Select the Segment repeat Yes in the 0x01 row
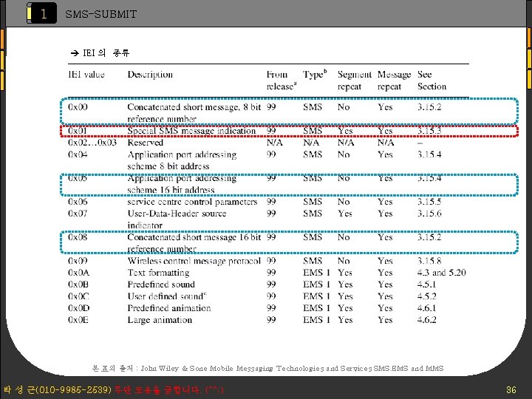532x399 pixels. point(345,131)
